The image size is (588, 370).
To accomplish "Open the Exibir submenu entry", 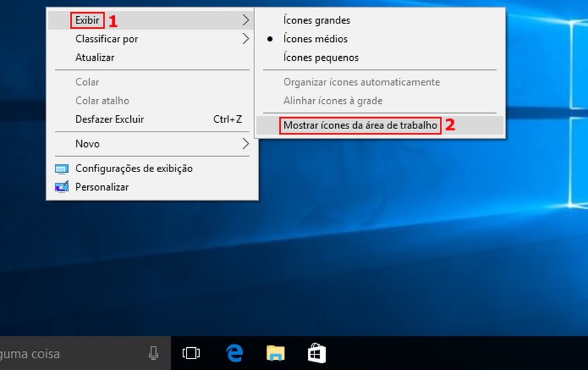I will pos(152,20).
